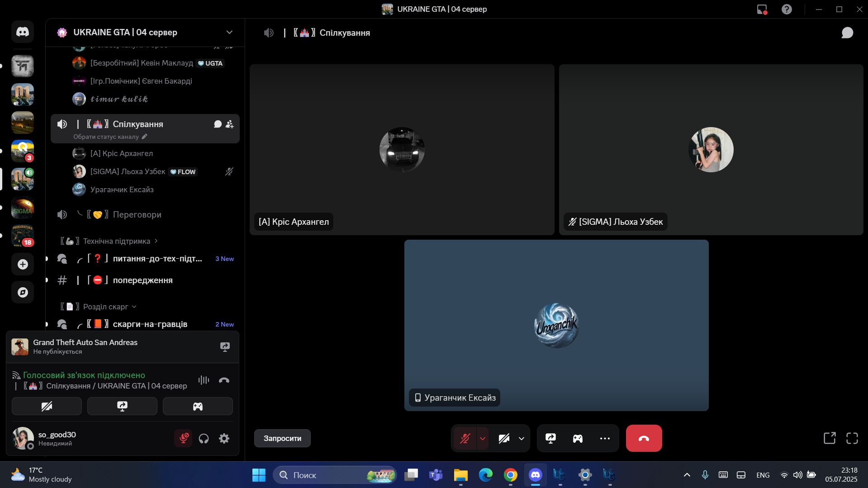Open server icon with 18 badge
Viewport: 868px width, 488px height.
click(23, 236)
